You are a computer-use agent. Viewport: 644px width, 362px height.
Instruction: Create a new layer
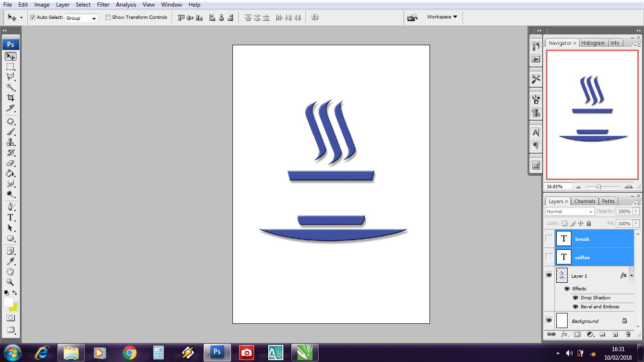click(615, 334)
